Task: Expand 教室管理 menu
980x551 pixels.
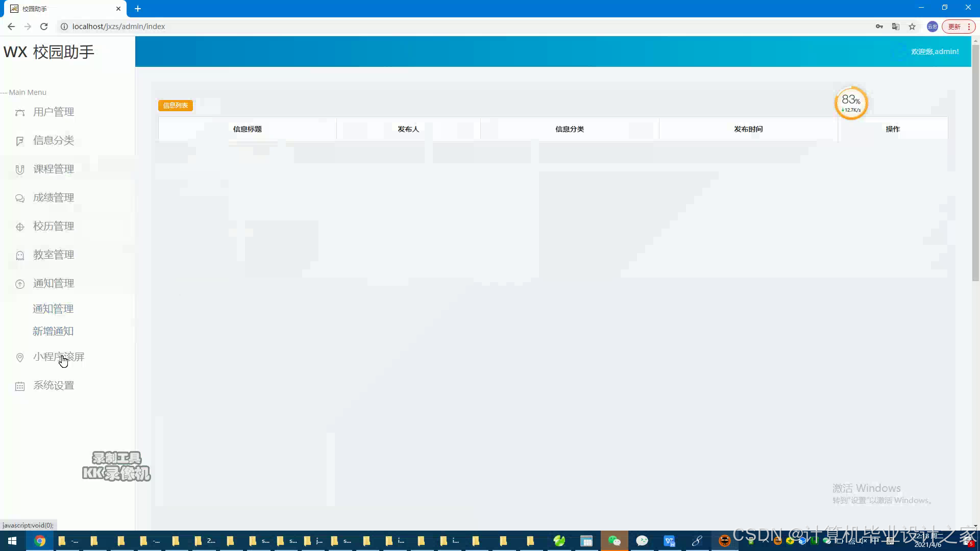Action: 54,255
